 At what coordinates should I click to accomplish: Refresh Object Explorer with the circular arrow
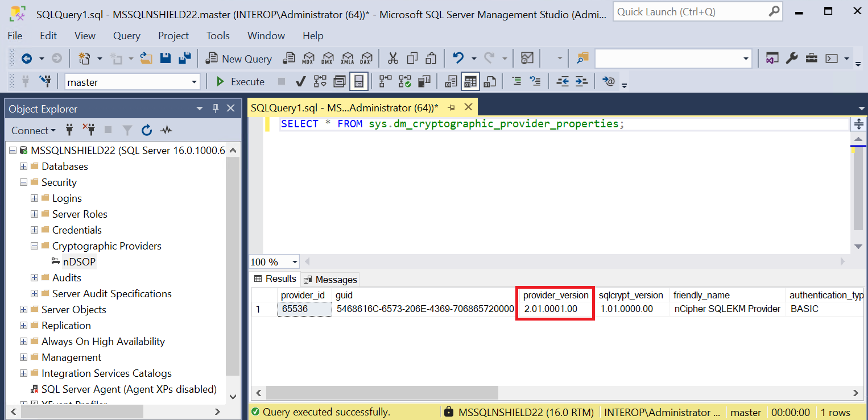pyautogui.click(x=147, y=130)
